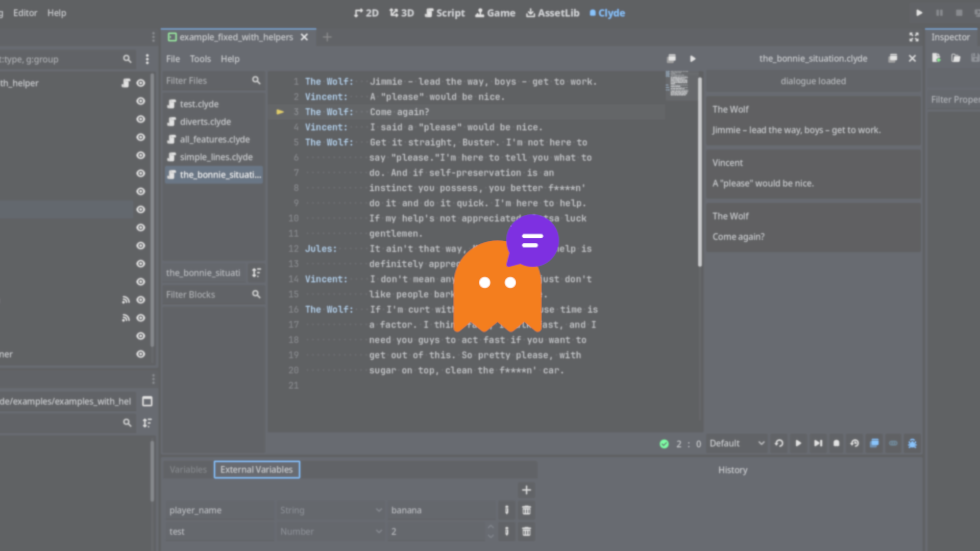Open diverts.clyde file
980x551 pixels.
pyautogui.click(x=213, y=122)
